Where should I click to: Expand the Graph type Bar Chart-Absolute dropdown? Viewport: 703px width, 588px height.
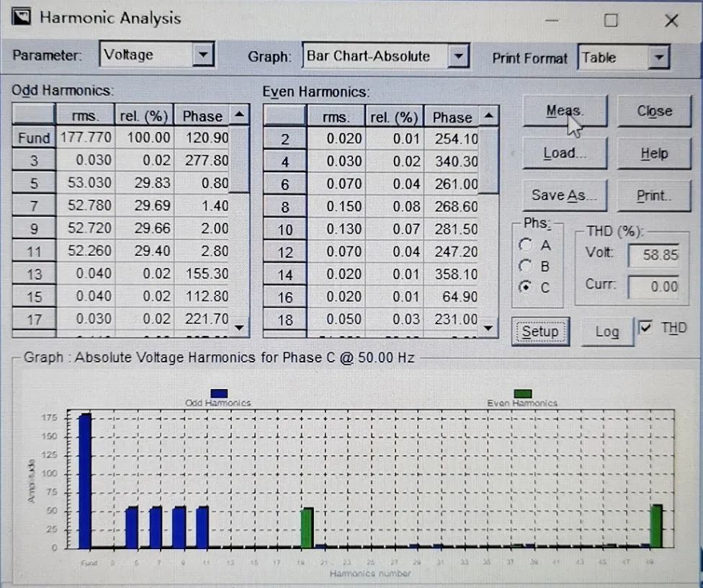[x=457, y=56]
